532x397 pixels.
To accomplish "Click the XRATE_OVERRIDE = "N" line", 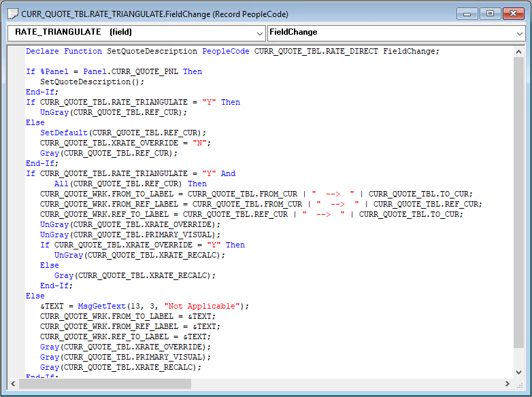I will pyautogui.click(x=125, y=143).
